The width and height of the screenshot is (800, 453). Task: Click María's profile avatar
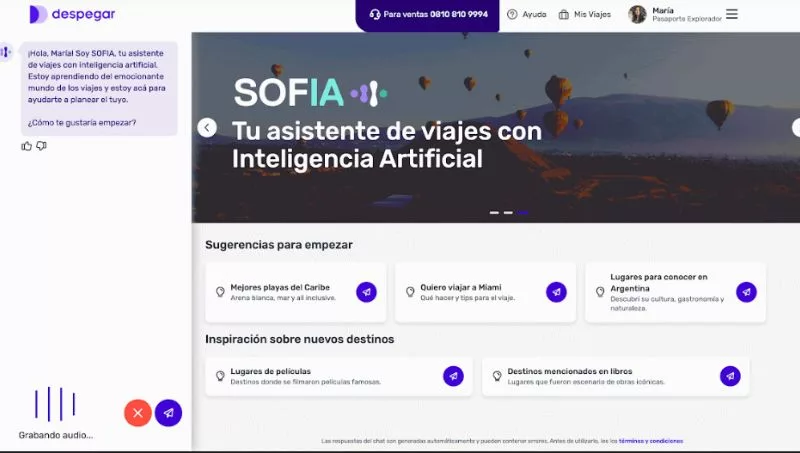coord(637,14)
